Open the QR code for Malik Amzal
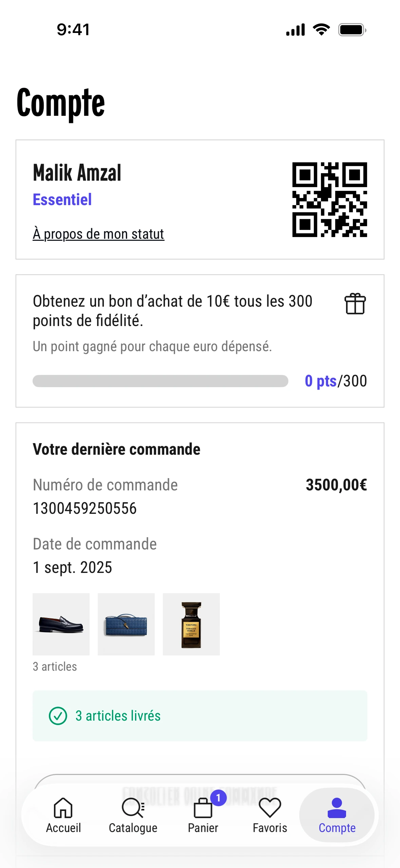Screen dimensions: 400x868 coord(329,200)
